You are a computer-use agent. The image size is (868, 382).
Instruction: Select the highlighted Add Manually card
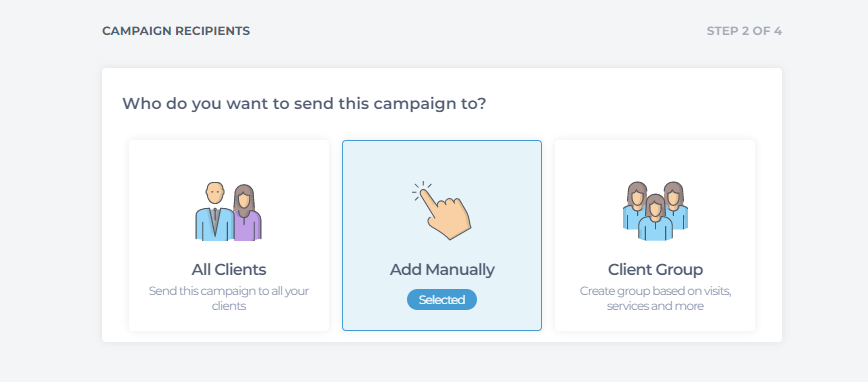click(442, 235)
